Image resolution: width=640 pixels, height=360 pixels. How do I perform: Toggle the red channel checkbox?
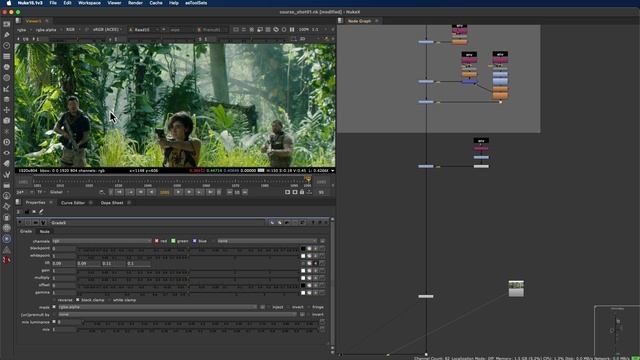[x=156, y=241]
